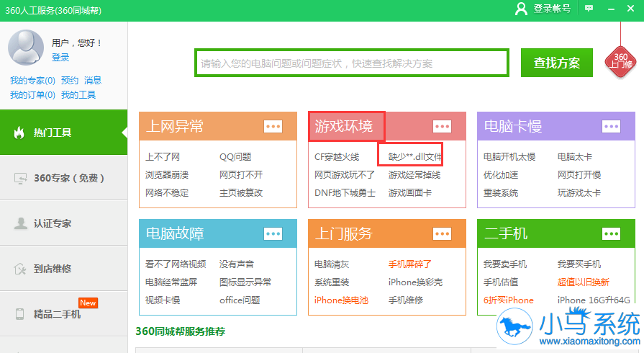Open the 登录帐号 account icon

click(521, 9)
